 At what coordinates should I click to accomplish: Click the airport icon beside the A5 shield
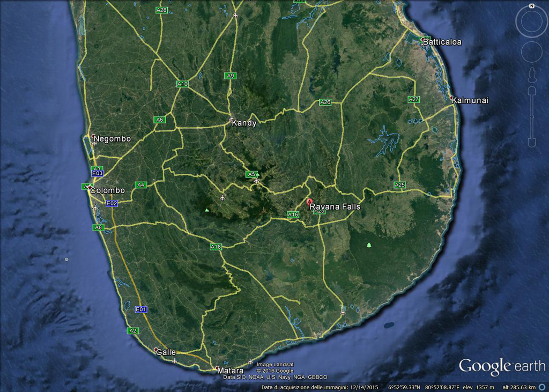coord(257,181)
